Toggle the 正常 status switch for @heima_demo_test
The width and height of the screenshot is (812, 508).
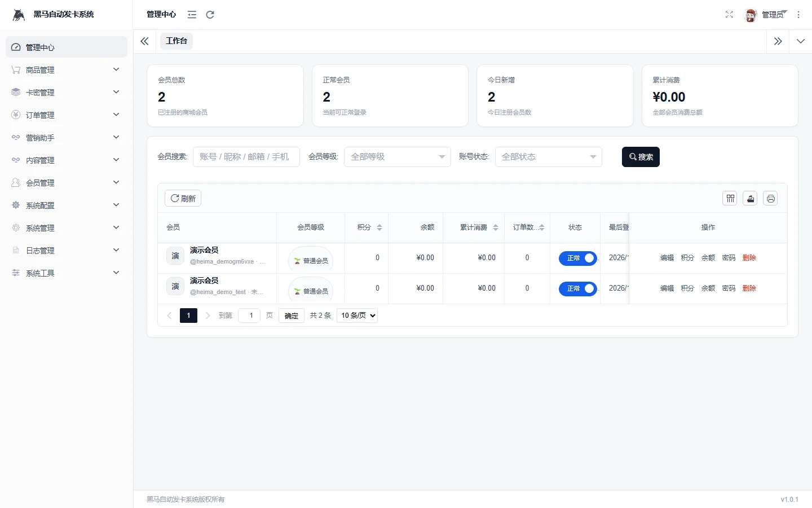578,288
